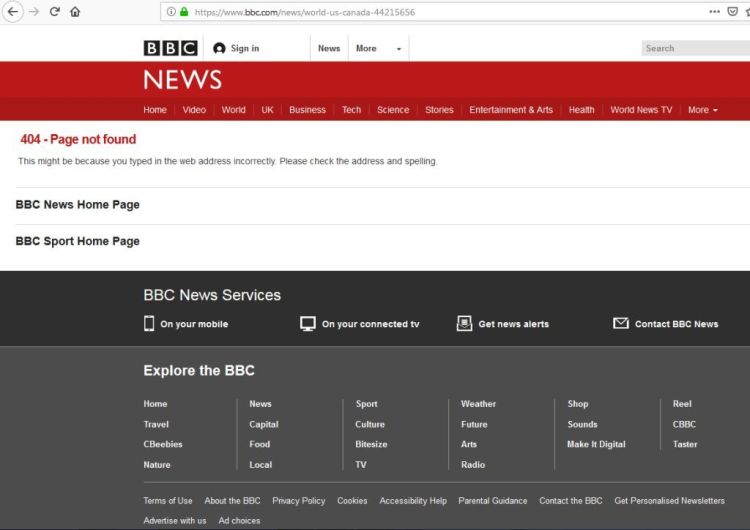Click Capital in Explore the BBC
Viewport: 750px width, 530px height.
tap(264, 424)
